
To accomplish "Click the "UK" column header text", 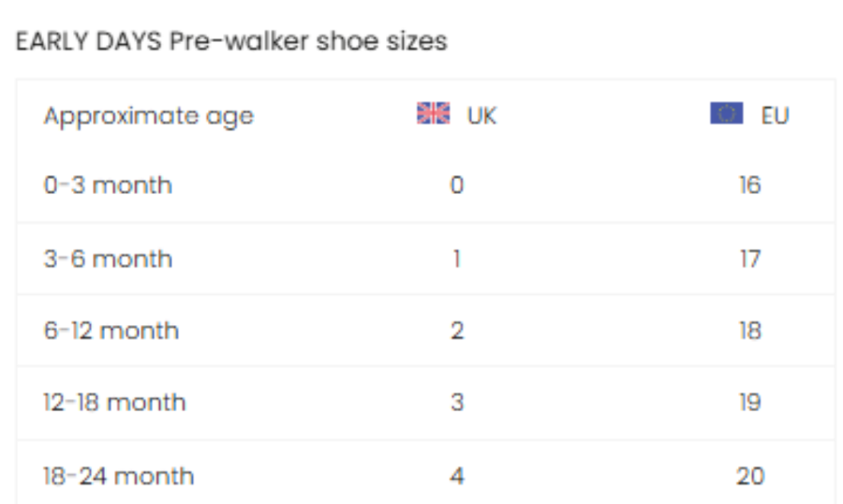I will [481, 116].
